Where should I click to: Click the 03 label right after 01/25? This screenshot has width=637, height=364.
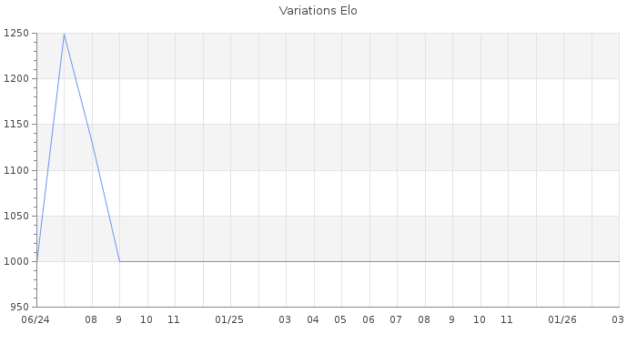tap(285, 319)
